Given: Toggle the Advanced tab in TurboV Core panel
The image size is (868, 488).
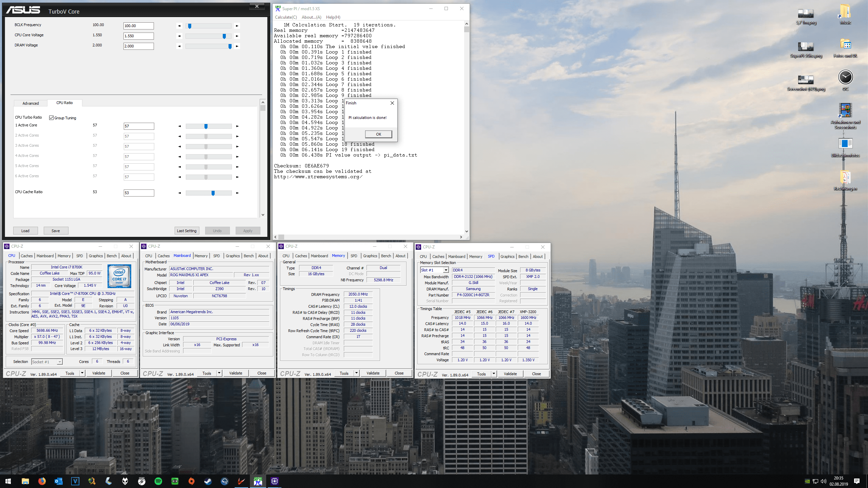Looking at the screenshot, I should point(31,102).
